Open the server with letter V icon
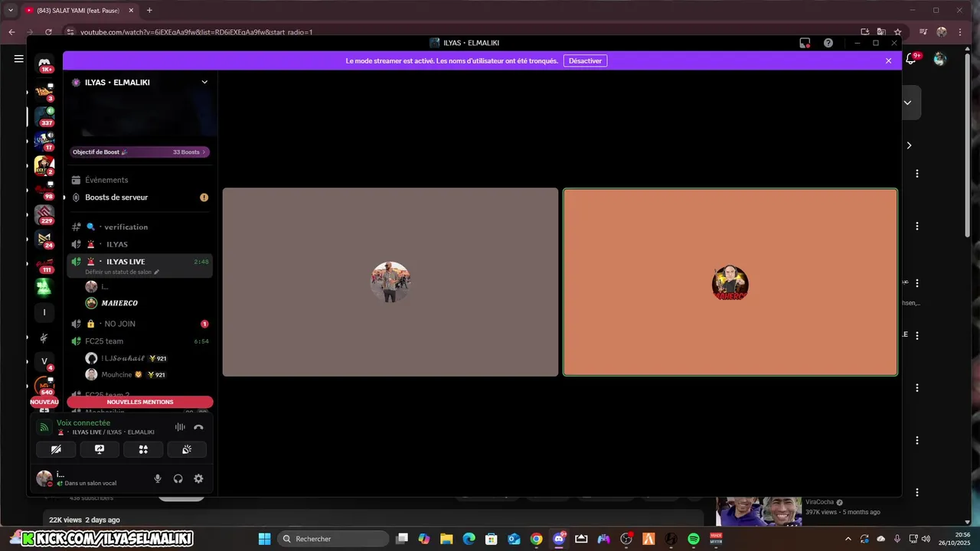The width and height of the screenshot is (980, 551). point(44,361)
